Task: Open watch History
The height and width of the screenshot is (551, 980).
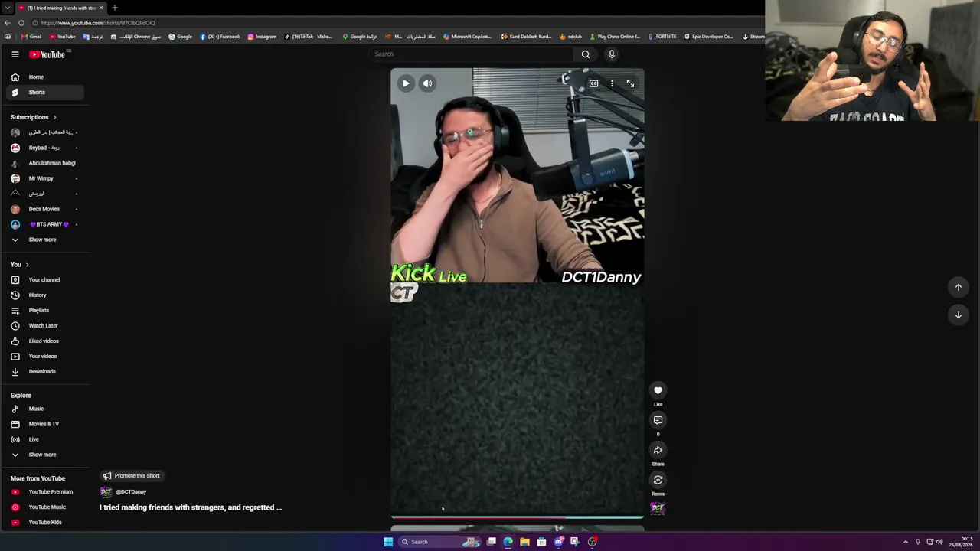Action: tap(45, 295)
